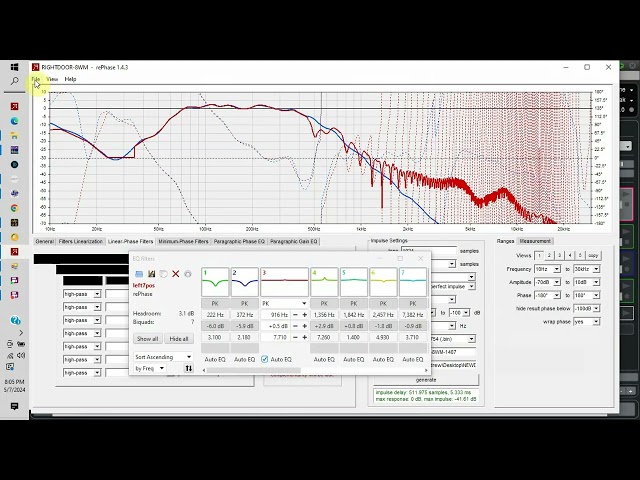This screenshot has width=640, height=480.
Task: Open filter 3 PK type dropdown
Action: (284, 303)
